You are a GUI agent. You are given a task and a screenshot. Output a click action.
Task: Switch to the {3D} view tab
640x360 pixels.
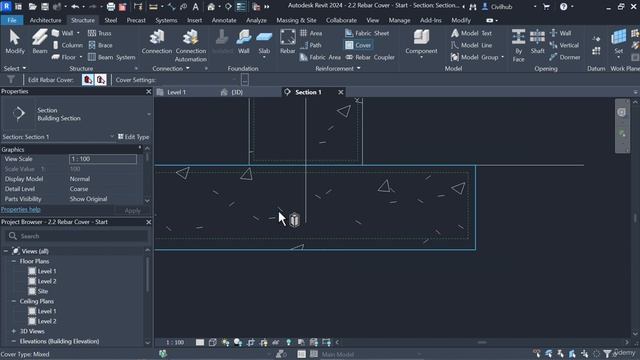coord(237,92)
